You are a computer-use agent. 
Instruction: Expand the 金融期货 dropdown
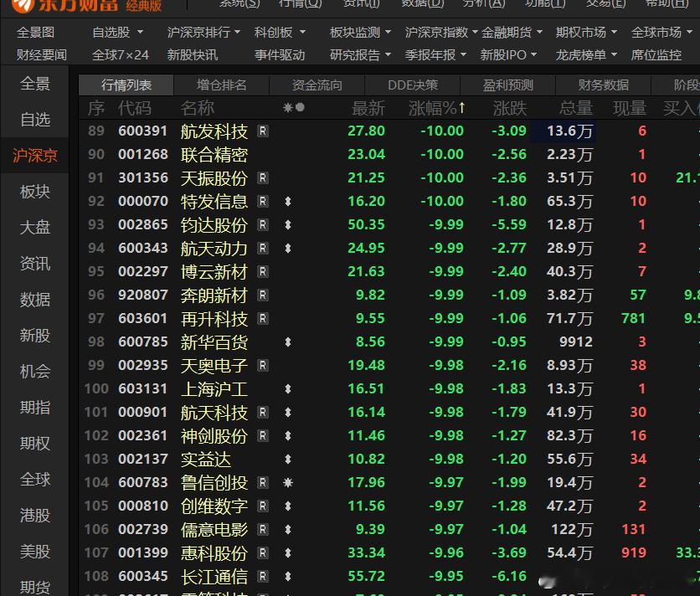click(512, 32)
